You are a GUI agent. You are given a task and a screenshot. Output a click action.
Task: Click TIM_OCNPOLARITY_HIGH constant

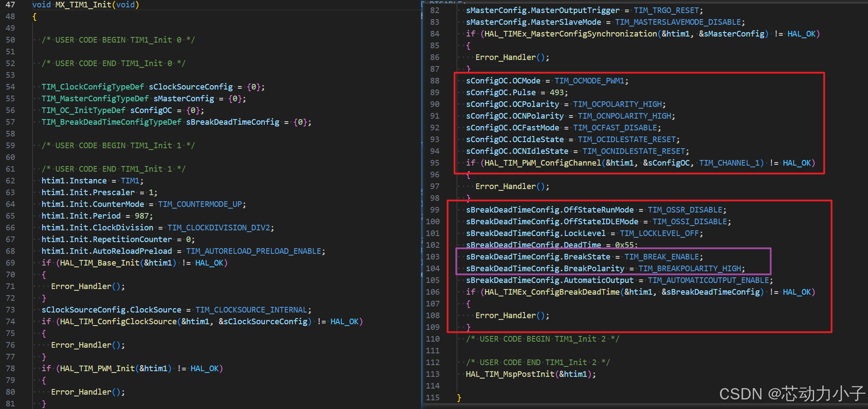[624, 116]
